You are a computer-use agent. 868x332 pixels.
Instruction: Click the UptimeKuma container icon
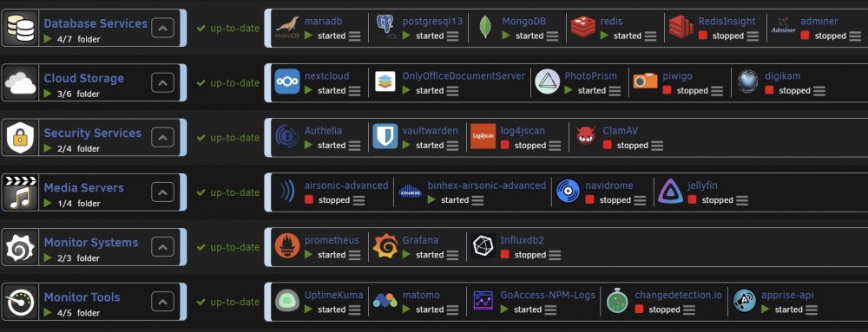pyautogui.click(x=287, y=301)
